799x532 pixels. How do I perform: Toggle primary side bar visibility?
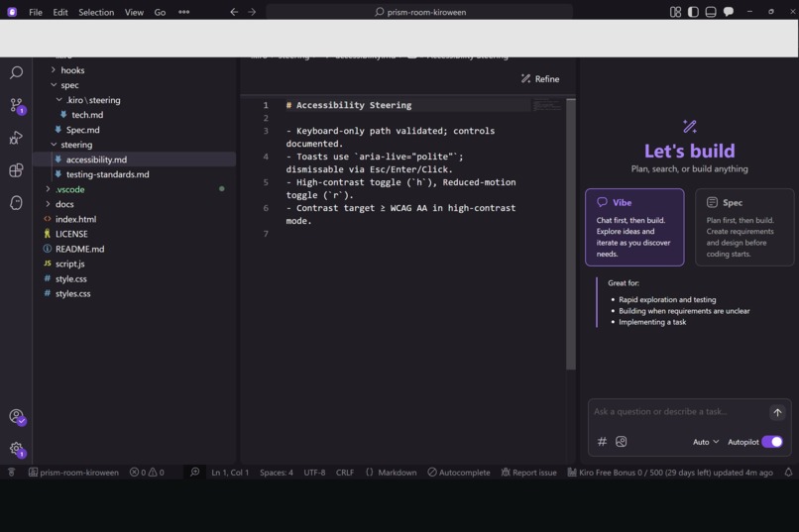(x=693, y=12)
